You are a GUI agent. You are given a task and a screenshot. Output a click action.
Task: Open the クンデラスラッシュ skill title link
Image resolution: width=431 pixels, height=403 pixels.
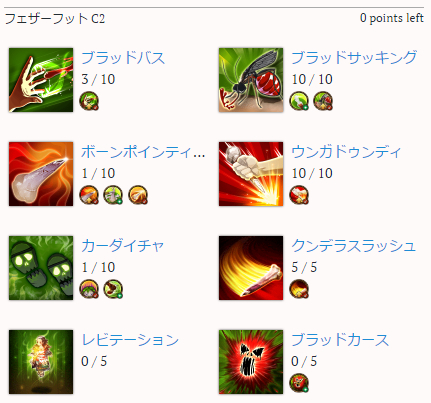(x=354, y=246)
